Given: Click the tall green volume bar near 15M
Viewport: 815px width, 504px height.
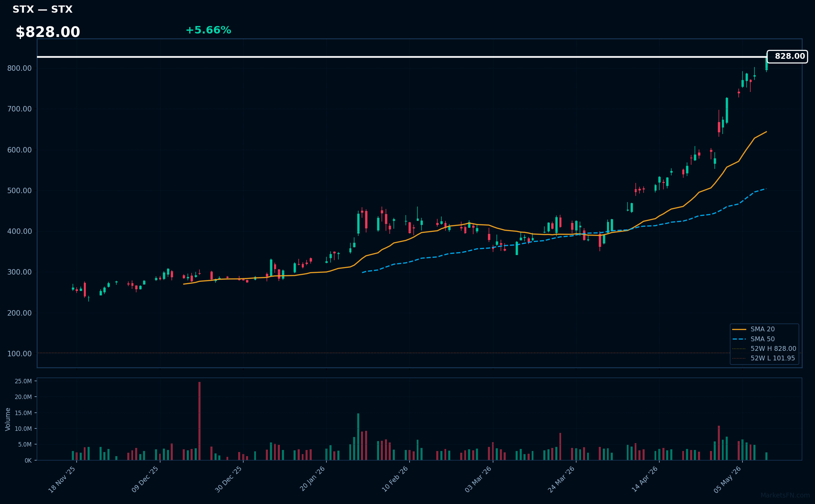Looking at the screenshot, I should tap(358, 437).
